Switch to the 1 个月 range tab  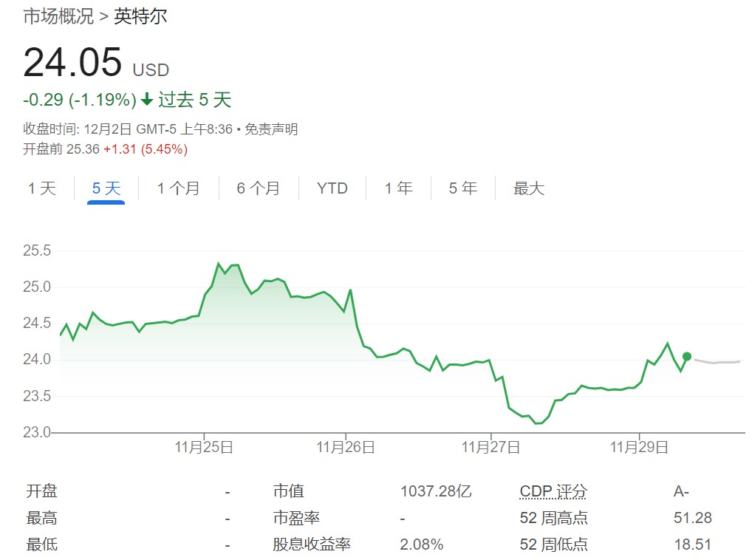click(x=179, y=188)
